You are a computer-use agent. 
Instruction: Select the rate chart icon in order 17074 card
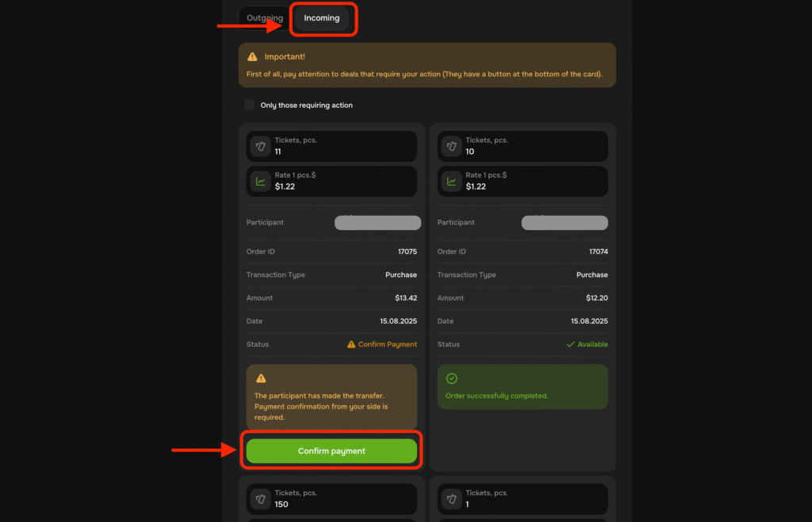[x=451, y=181]
